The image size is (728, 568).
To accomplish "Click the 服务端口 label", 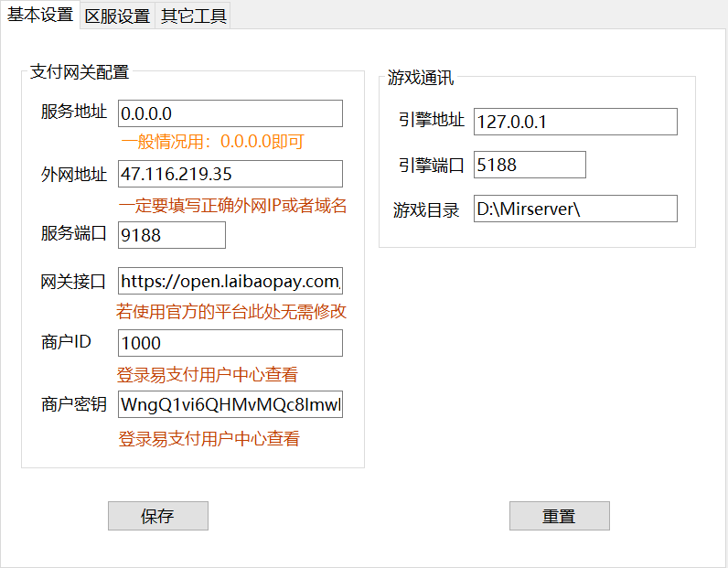I will (74, 233).
